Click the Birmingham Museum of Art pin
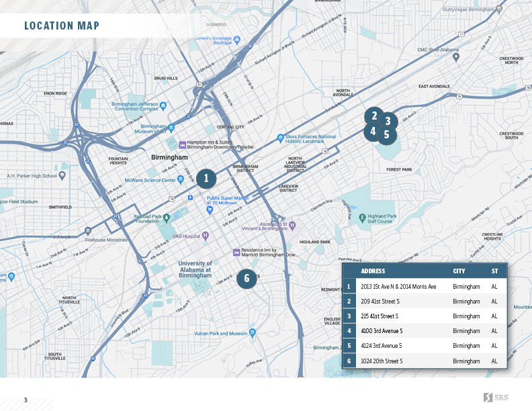Viewport: 532px width, 411px height. [171, 128]
